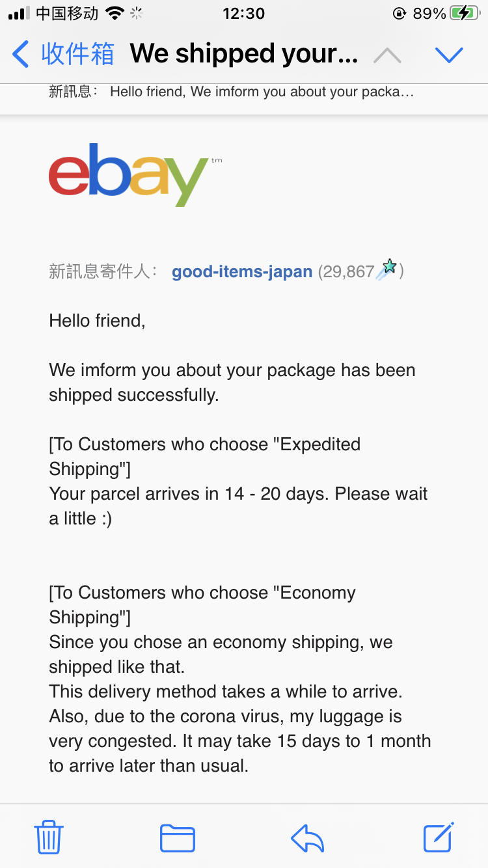Open the move-to-folder icon
This screenshot has width=488, height=868.
[178, 838]
